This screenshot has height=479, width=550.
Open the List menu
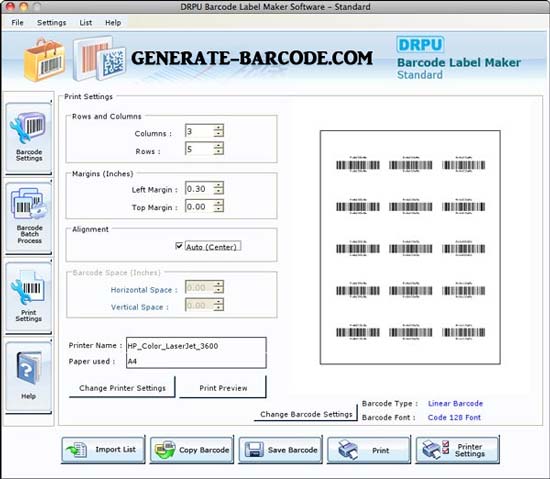(86, 22)
